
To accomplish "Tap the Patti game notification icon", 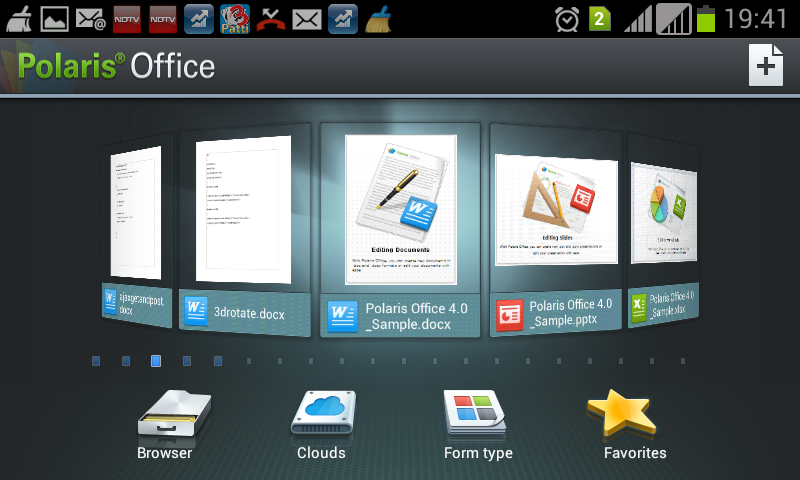I will coord(235,19).
